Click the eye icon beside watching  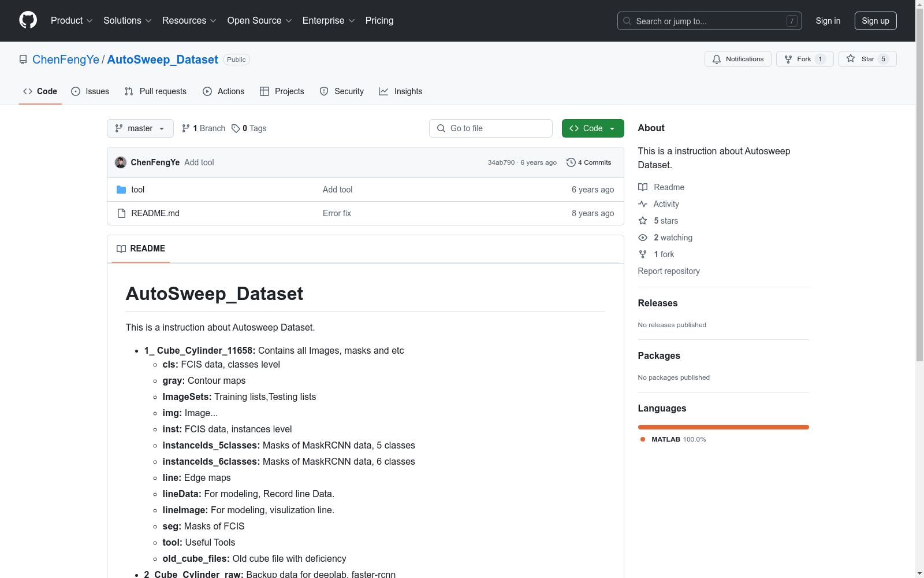643,238
